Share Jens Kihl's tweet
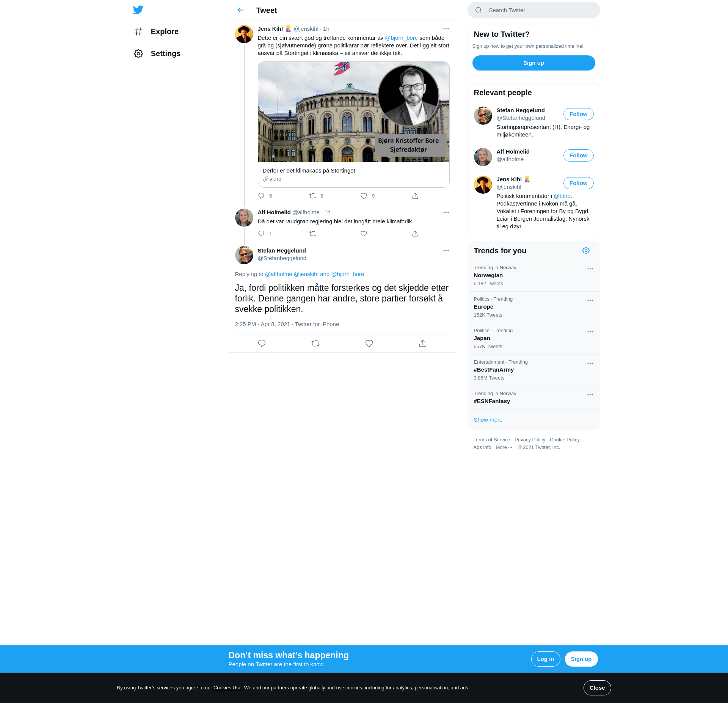The image size is (728, 703). pyautogui.click(x=415, y=196)
